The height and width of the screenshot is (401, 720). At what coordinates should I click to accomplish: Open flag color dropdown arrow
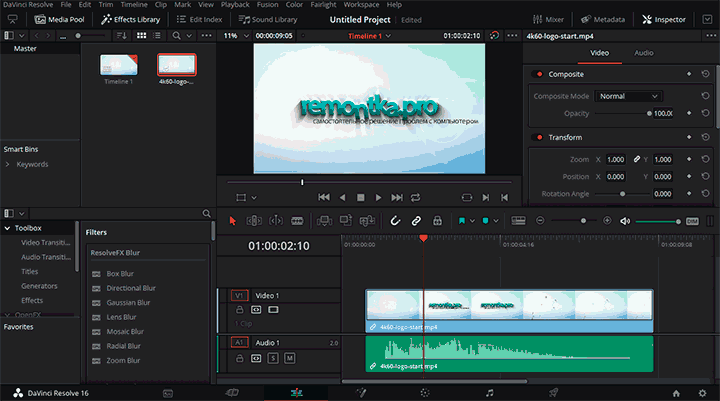(472, 221)
